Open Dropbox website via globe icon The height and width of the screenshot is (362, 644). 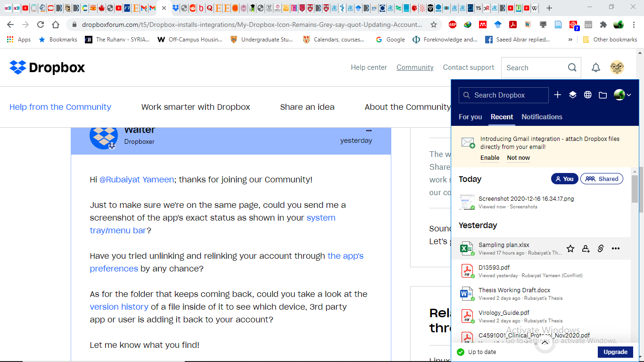pyautogui.click(x=587, y=95)
